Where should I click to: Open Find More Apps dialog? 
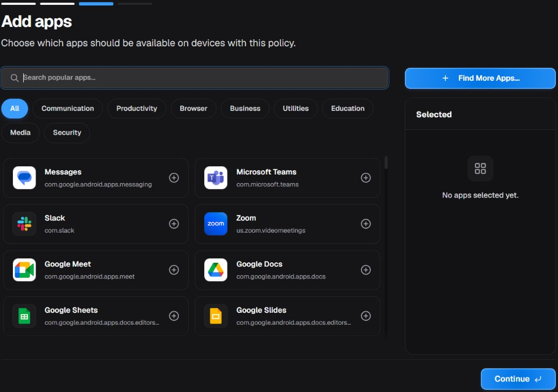tap(480, 78)
